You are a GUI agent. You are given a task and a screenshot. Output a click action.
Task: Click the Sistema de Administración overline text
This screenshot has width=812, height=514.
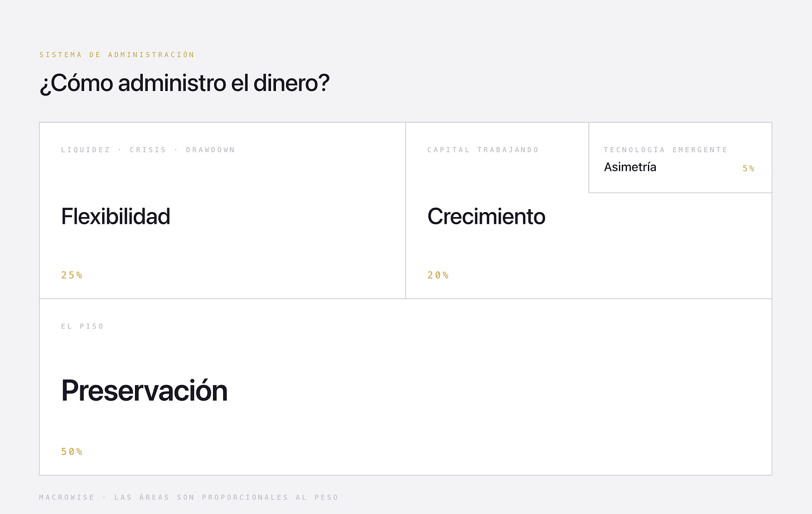[117, 55]
